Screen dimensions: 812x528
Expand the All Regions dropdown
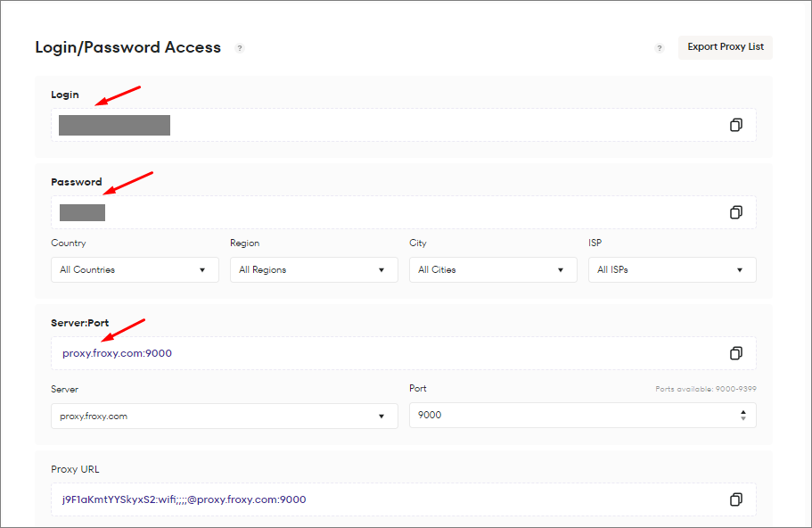tap(313, 269)
